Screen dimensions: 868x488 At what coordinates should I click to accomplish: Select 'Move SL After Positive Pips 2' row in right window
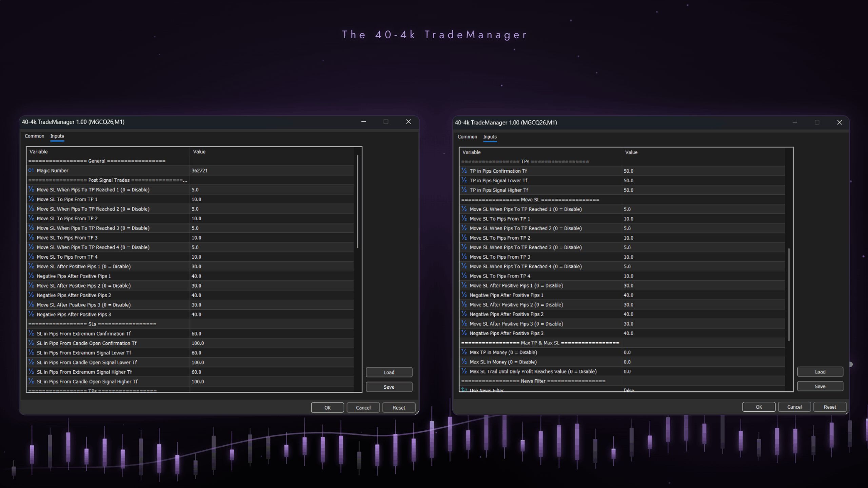pyautogui.click(x=623, y=305)
